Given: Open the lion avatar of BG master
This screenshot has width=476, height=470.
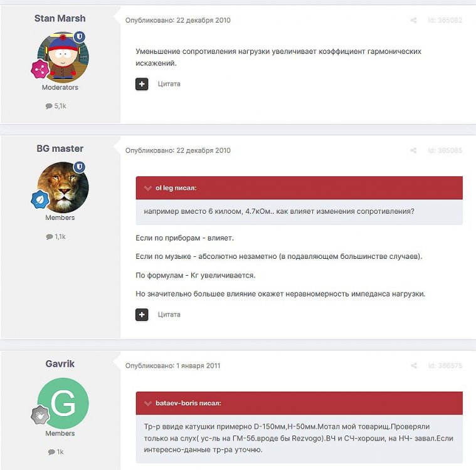Looking at the screenshot, I should pyautogui.click(x=63, y=187).
